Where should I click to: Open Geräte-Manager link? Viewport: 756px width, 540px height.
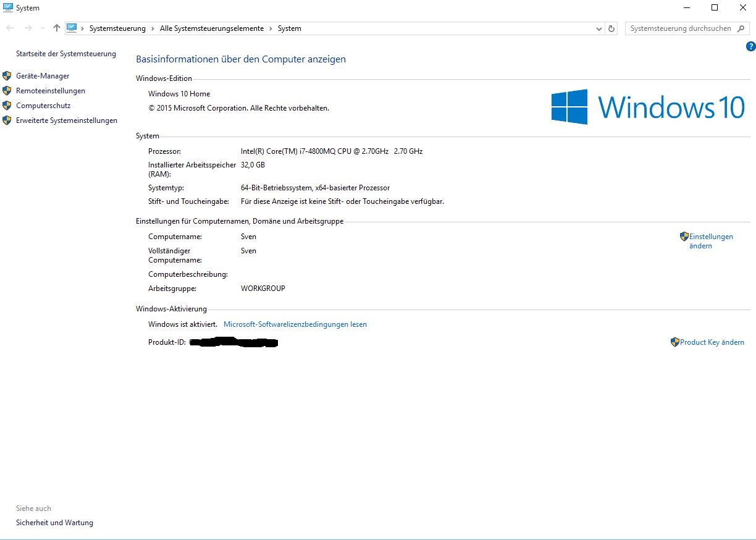tap(43, 76)
